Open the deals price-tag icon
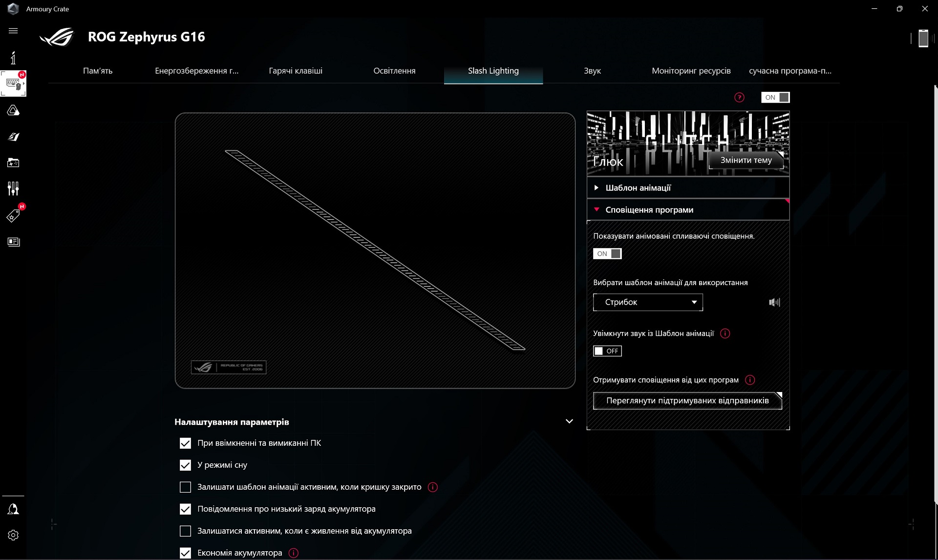Screen dimensions: 938x560 pos(13,215)
